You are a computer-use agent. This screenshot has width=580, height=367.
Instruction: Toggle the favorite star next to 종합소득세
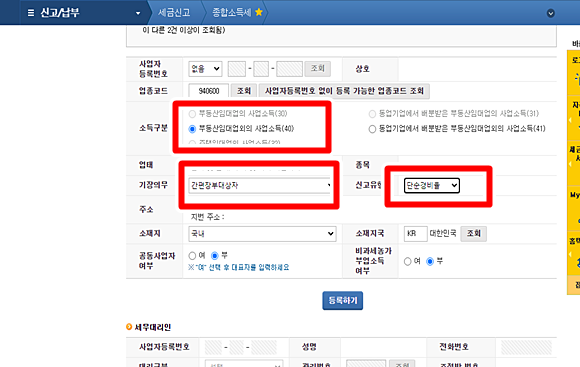click(259, 12)
